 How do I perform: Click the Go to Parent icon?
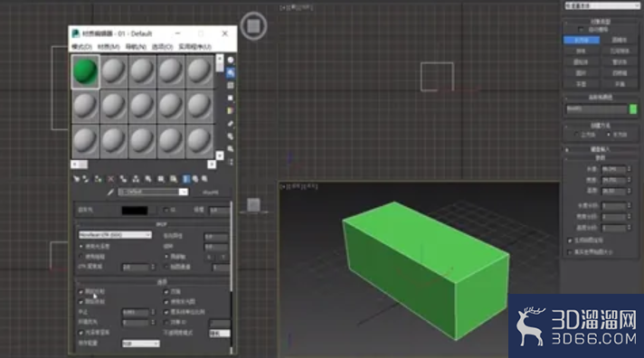pos(195,179)
